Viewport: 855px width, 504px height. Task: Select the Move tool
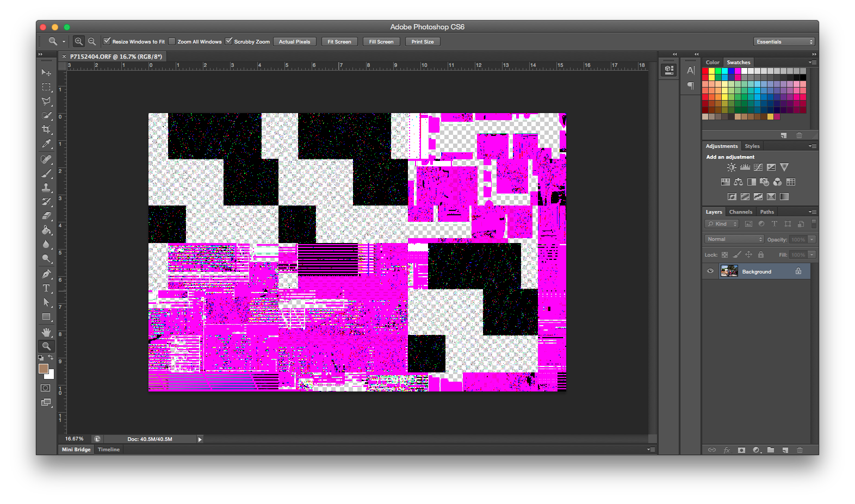click(46, 72)
